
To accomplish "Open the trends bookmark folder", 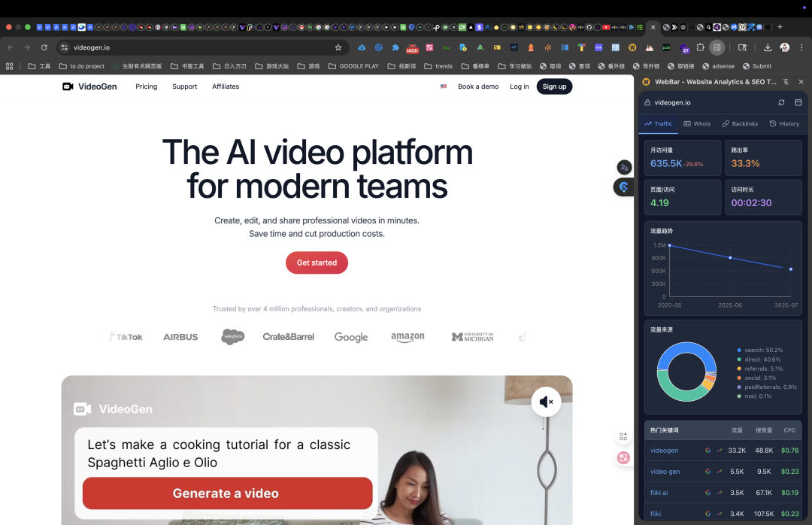I will (x=438, y=66).
